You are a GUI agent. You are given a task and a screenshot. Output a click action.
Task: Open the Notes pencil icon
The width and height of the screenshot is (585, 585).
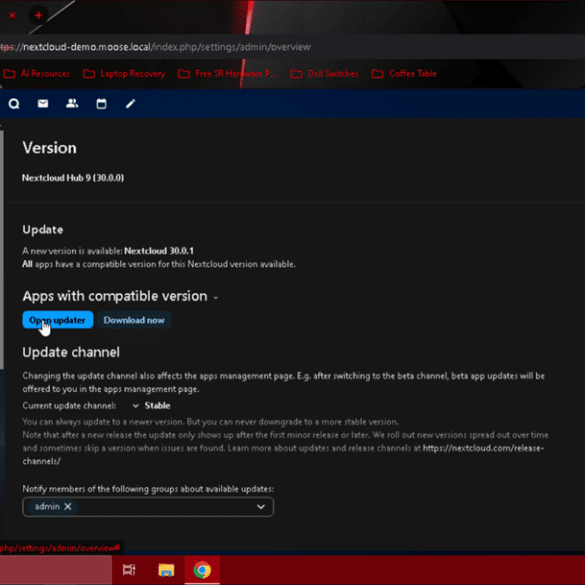[x=131, y=103]
